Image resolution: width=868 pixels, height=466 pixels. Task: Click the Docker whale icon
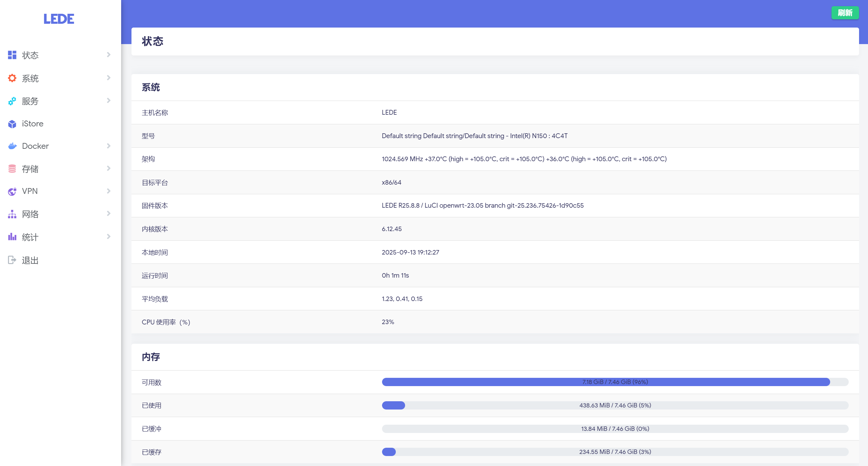tap(12, 146)
